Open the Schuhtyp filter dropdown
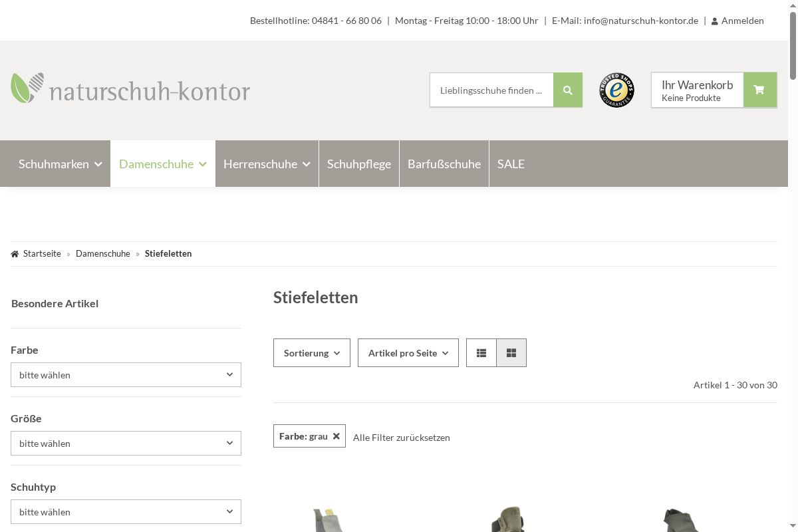 point(126,512)
